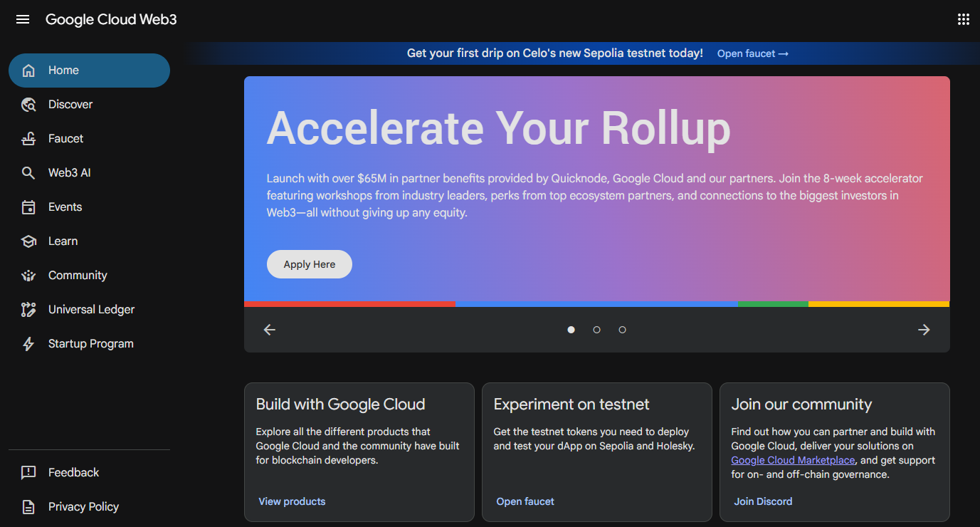This screenshot has width=980, height=527.
Task: Click the Startup Program lightning bolt icon
Action: pos(28,344)
